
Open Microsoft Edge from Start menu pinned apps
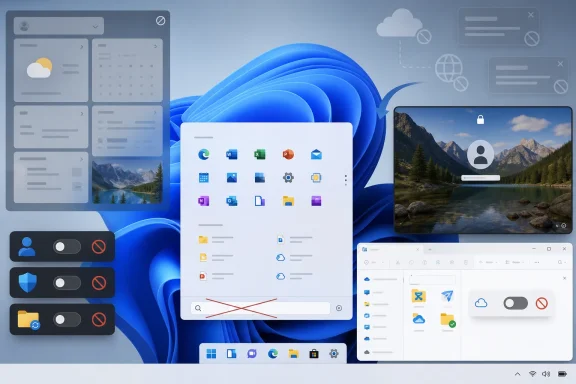click(204, 154)
